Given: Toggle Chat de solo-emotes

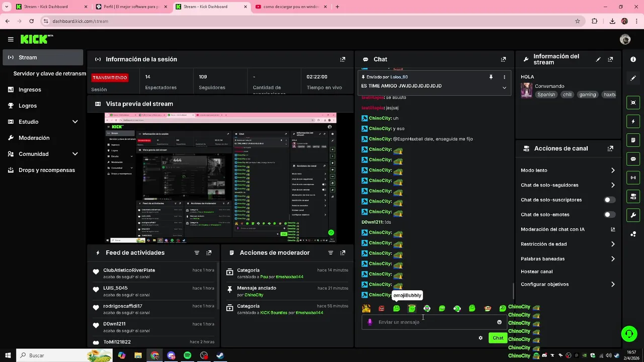Looking at the screenshot, I should pos(609,215).
